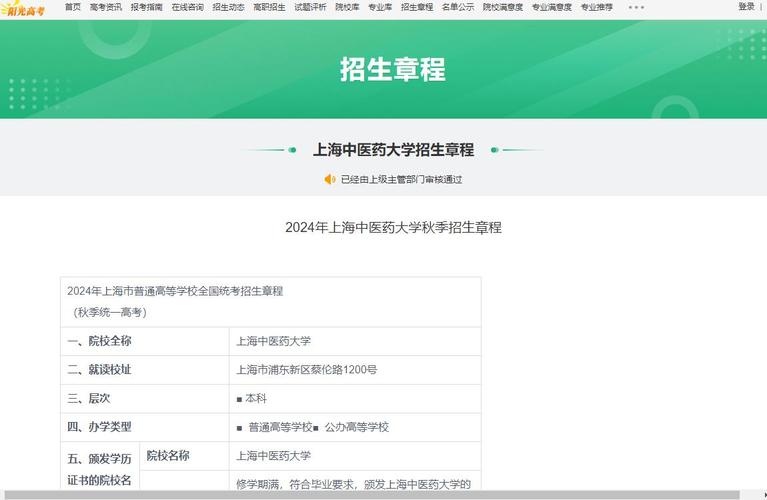The height and width of the screenshot is (500, 767).
Task: Open the 院校库 navigation link
Action: click(x=347, y=7)
